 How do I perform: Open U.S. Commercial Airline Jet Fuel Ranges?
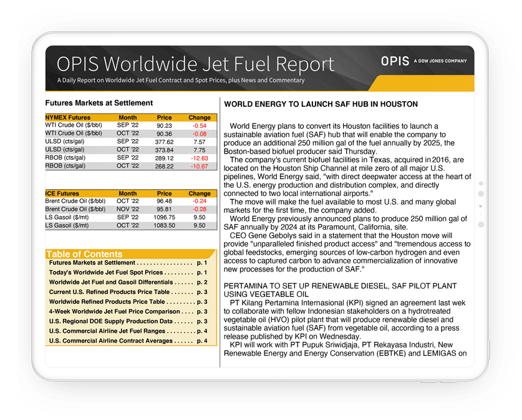point(128,331)
